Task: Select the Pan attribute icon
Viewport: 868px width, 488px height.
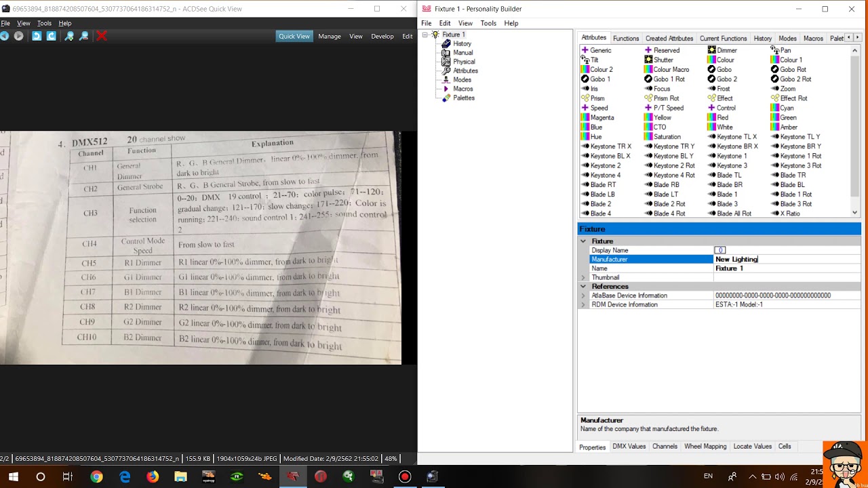Action: [x=774, y=50]
